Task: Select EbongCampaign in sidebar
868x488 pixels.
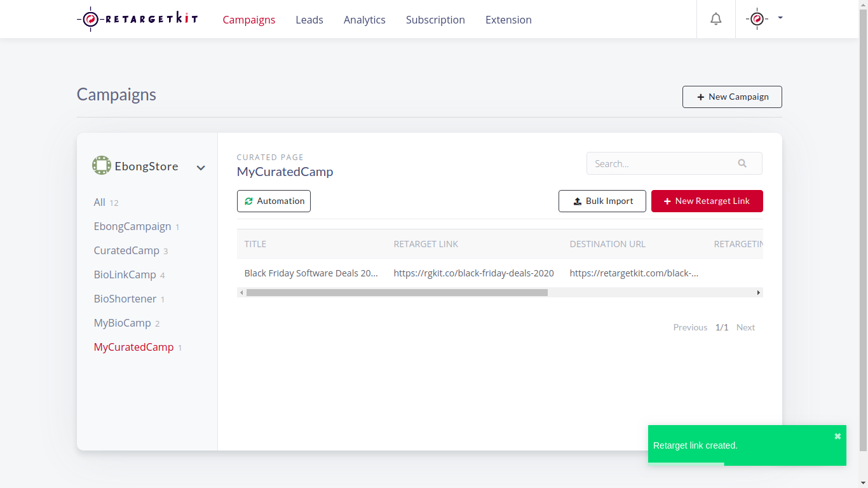Action: [x=137, y=226]
